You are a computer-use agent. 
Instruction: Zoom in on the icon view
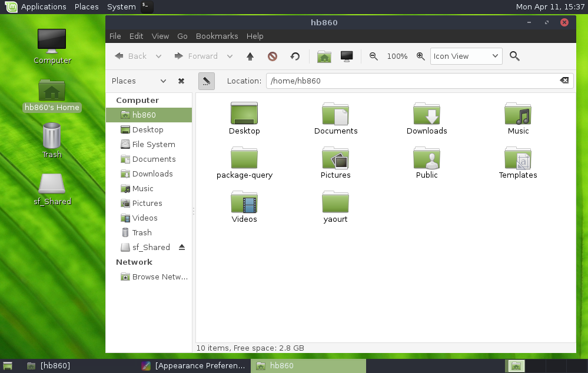pyautogui.click(x=421, y=56)
